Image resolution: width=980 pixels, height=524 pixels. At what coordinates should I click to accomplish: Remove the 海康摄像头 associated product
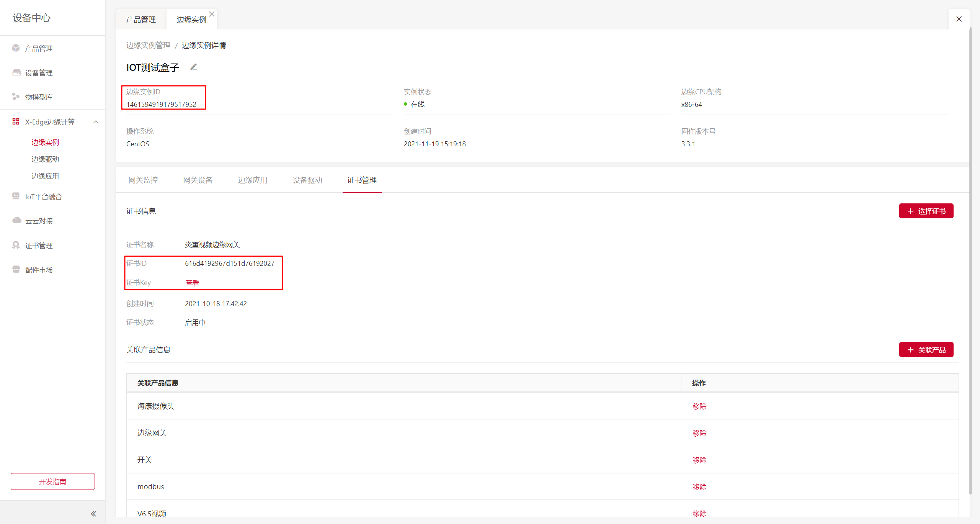699,406
